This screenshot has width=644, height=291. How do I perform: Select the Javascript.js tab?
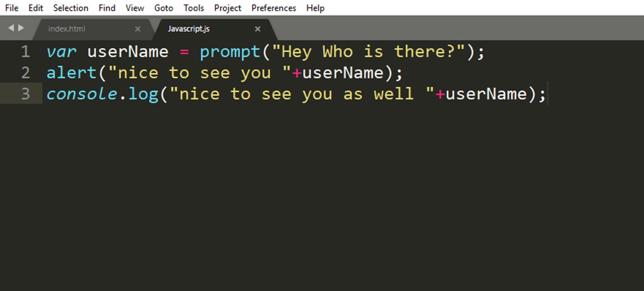tap(189, 29)
